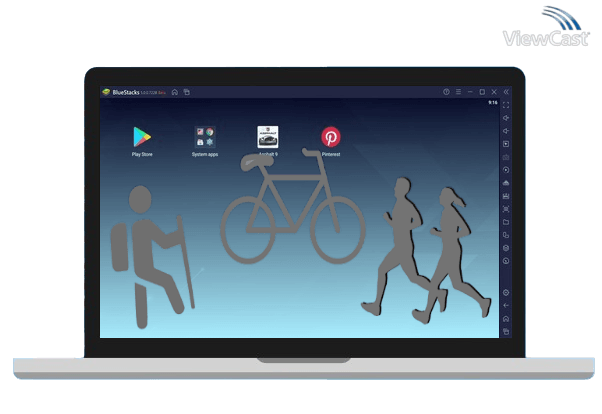Click the install APK sidebar icon

coord(506,196)
